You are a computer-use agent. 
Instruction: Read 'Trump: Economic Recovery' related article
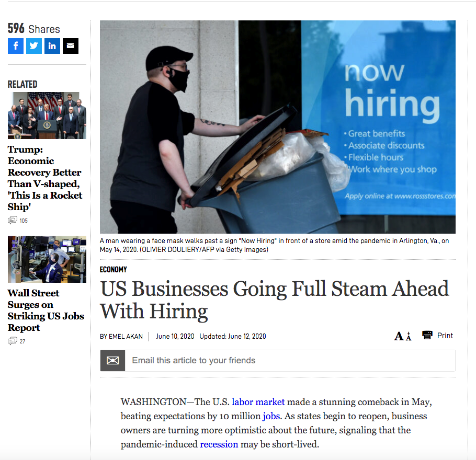point(44,178)
